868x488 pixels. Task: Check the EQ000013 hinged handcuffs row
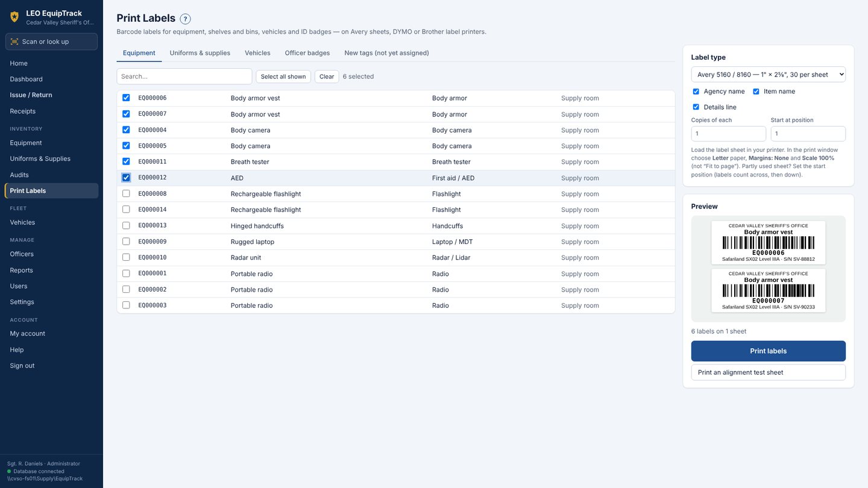[126, 225]
